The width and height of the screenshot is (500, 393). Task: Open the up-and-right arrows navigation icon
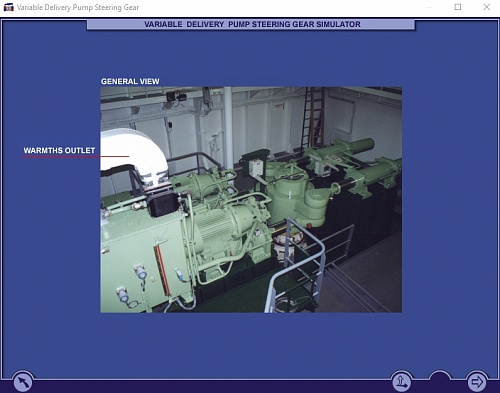coord(401,381)
